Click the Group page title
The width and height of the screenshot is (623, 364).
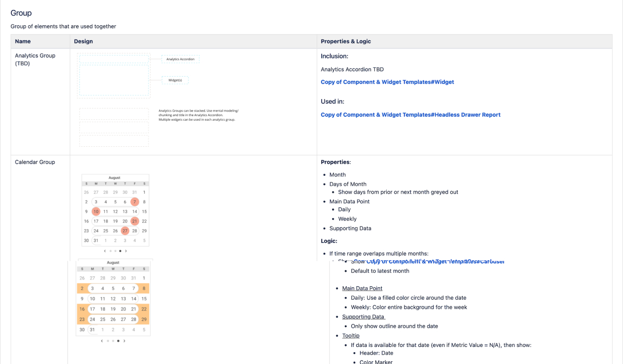(x=22, y=12)
